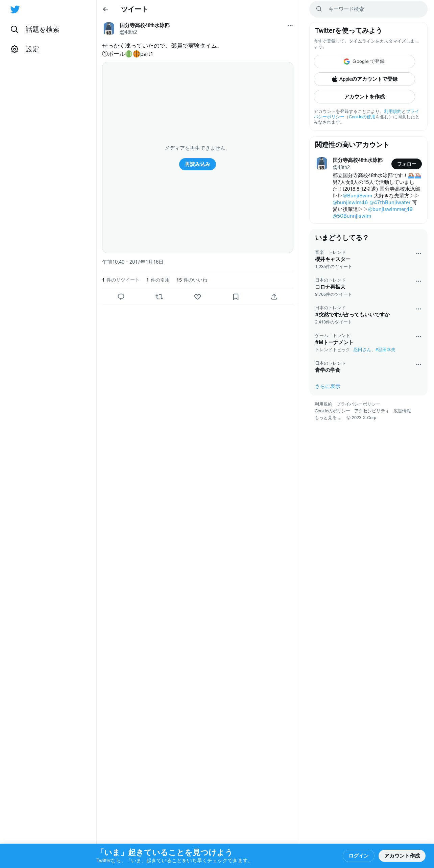
Task: Open more options for #突然ですが占ってもいいですか trend
Action: pyautogui.click(x=418, y=309)
